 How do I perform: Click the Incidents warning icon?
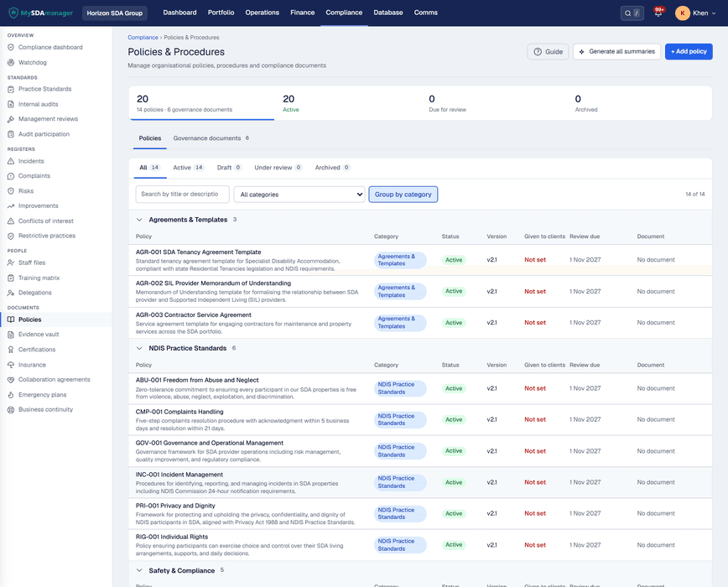click(11, 162)
